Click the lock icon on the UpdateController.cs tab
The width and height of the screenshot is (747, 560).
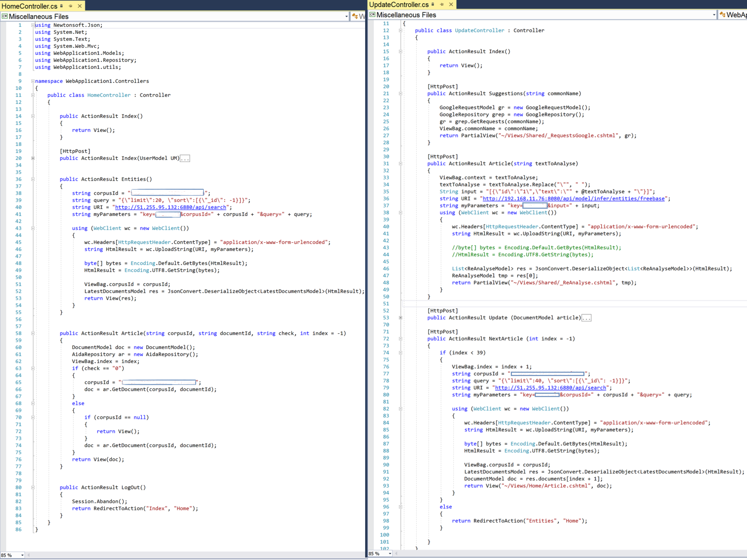(x=433, y=4)
